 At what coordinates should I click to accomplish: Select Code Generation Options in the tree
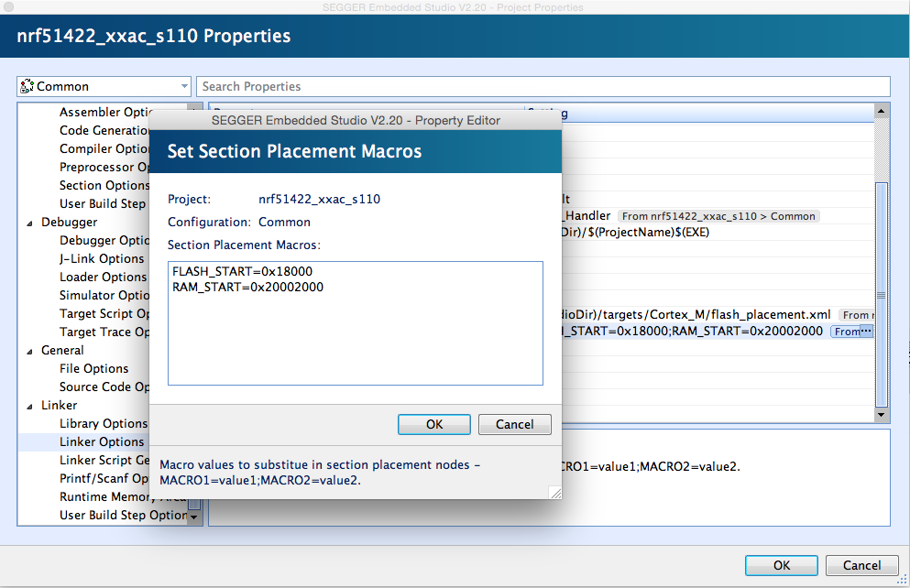click(104, 130)
